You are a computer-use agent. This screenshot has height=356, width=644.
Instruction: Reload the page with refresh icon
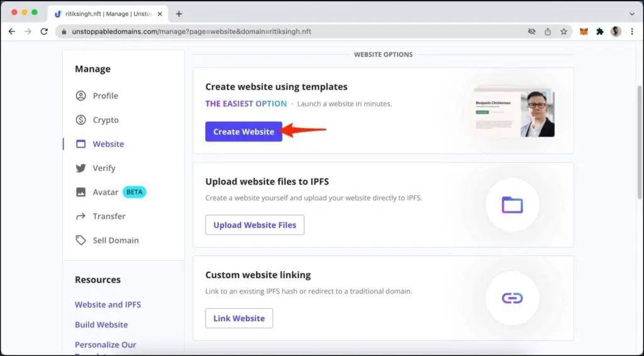pyautogui.click(x=44, y=31)
